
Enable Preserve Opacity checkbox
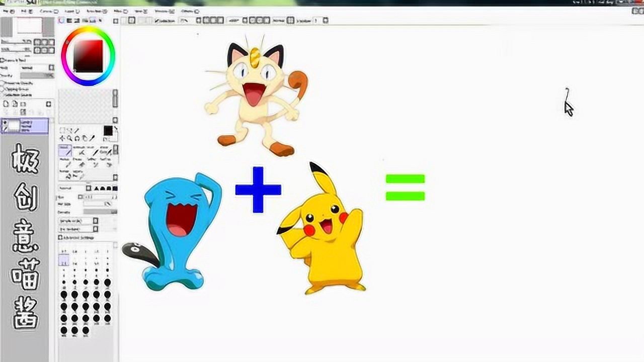tap(2, 83)
